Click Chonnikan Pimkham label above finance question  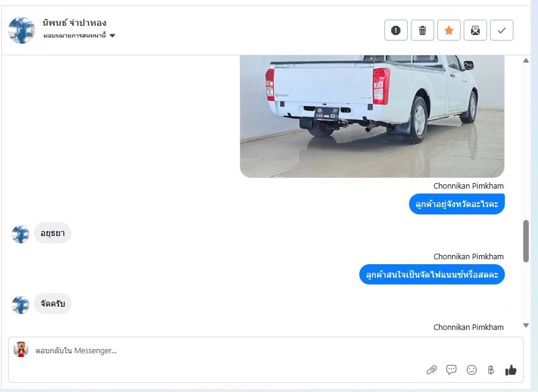pyautogui.click(x=469, y=256)
